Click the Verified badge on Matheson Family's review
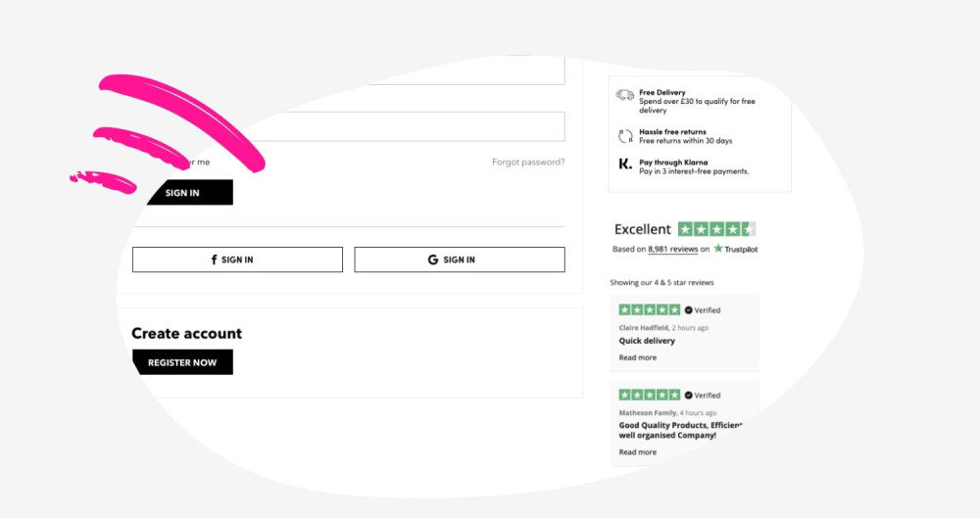 702,396
